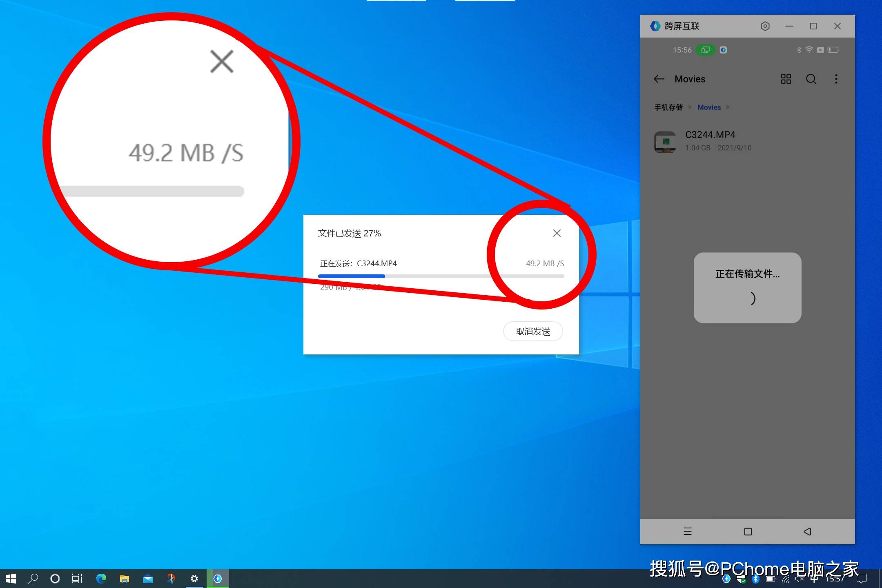This screenshot has width=882, height=588.
Task: Click the 1.04 GB file size text
Action: pyautogui.click(x=698, y=148)
